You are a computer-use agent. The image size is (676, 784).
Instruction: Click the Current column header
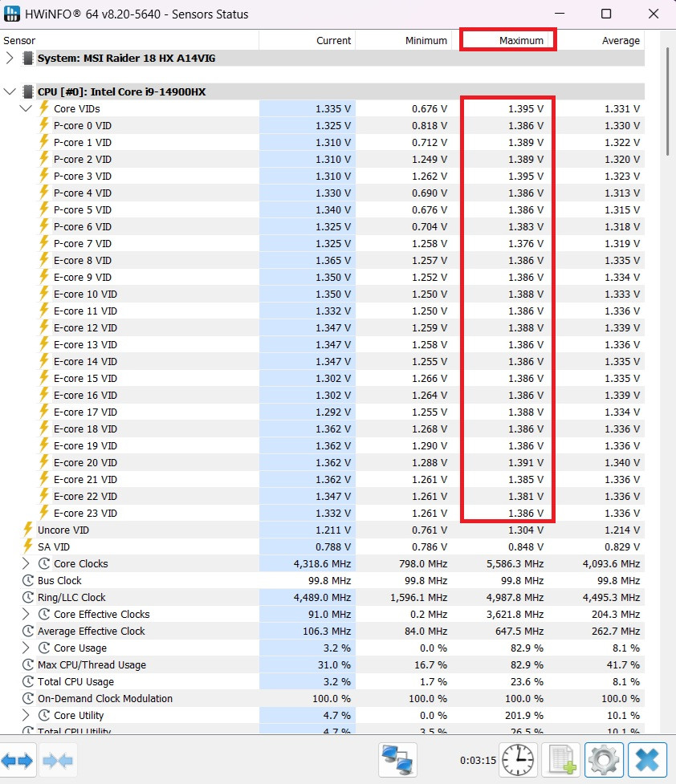pos(307,40)
